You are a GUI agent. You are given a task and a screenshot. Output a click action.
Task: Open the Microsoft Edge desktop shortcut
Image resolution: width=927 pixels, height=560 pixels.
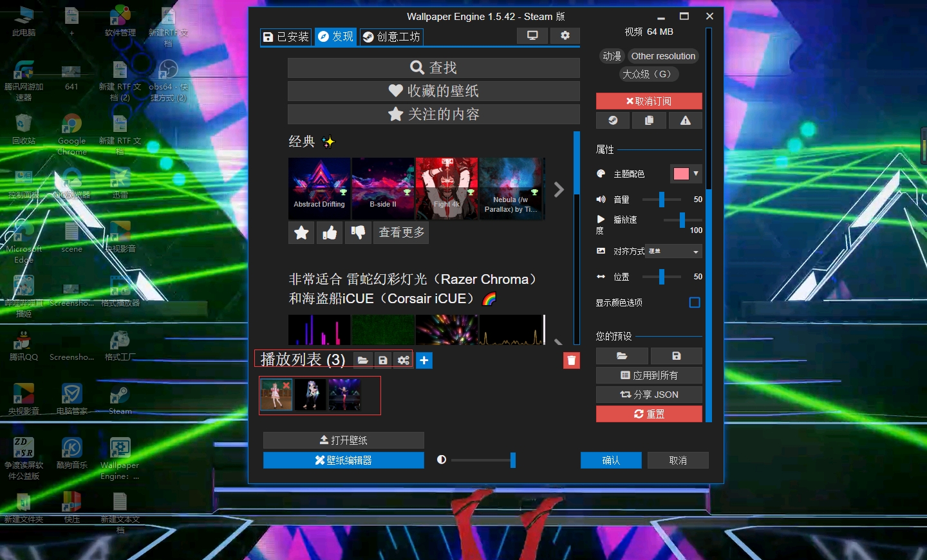(x=24, y=242)
